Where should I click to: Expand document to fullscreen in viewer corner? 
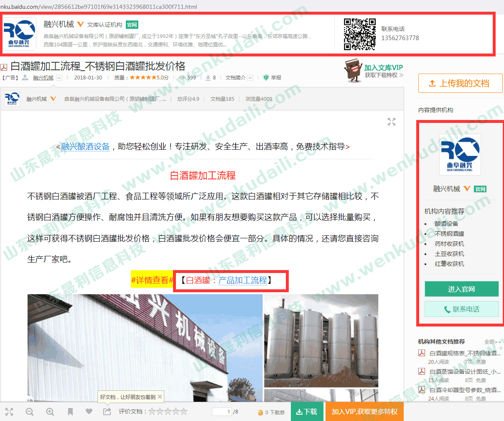coord(392,122)
